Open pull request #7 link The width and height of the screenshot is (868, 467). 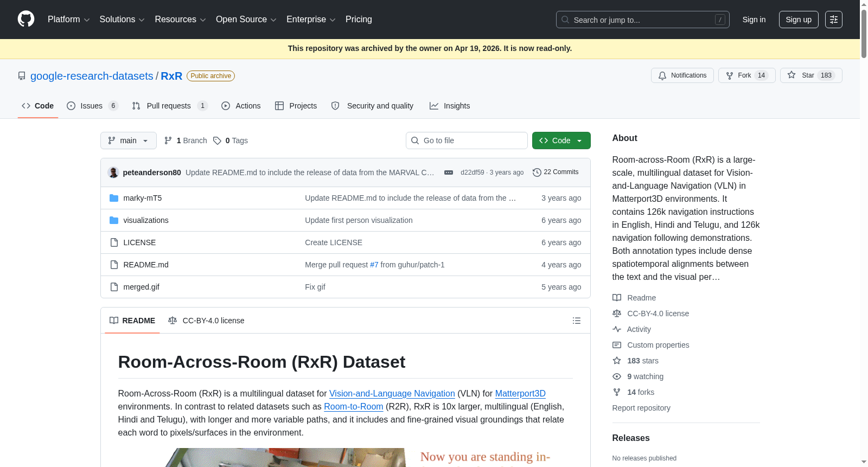click(x=374, y=265)
